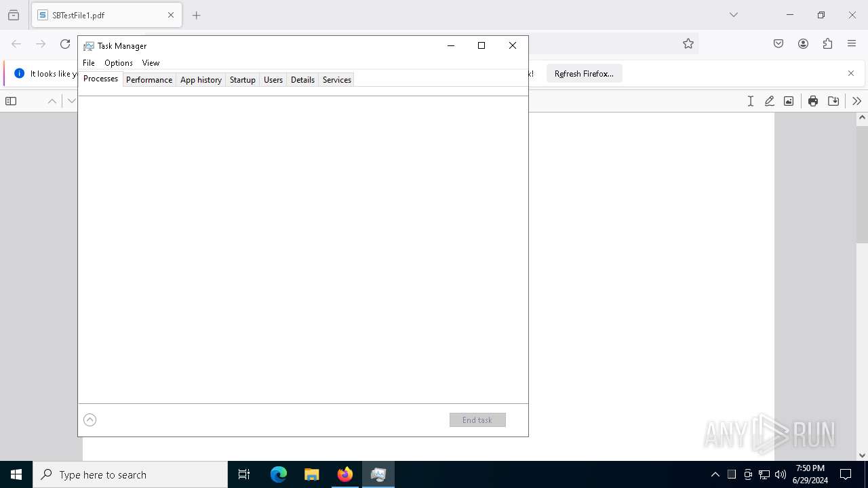Screen dimensions: 868x488
Task: Select the PDF draw tool
Action: [770, 101]
